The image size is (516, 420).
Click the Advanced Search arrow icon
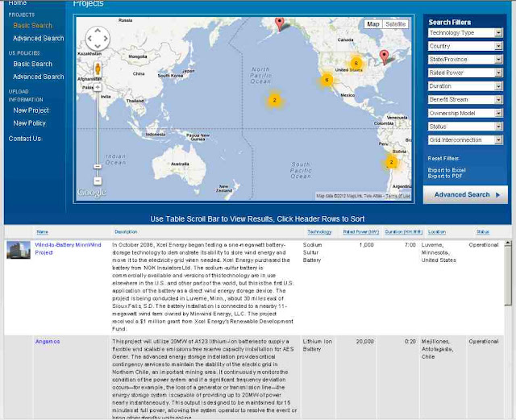coord(497,195)
